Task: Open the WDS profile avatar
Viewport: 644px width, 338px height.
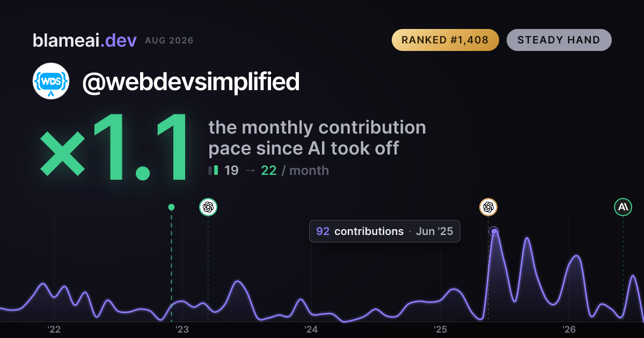Action: click(51, 82)
